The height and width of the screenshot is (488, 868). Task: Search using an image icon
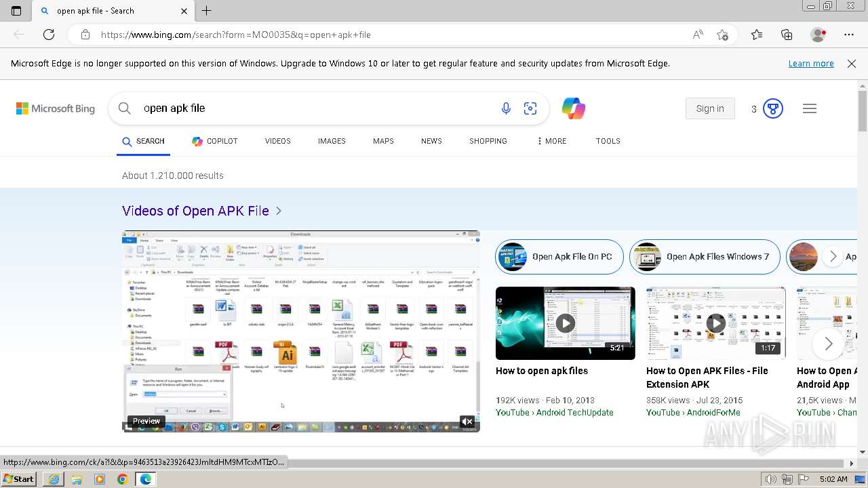tap(530, 108)
